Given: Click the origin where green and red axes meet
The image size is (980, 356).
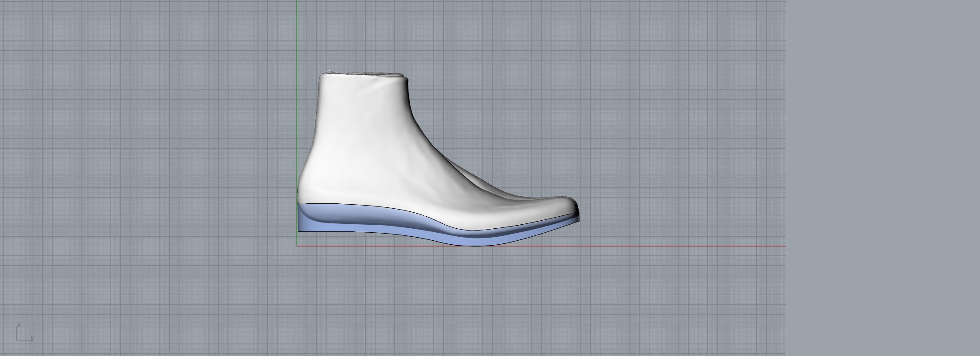Looking at the screenshot, I should 297,246.
